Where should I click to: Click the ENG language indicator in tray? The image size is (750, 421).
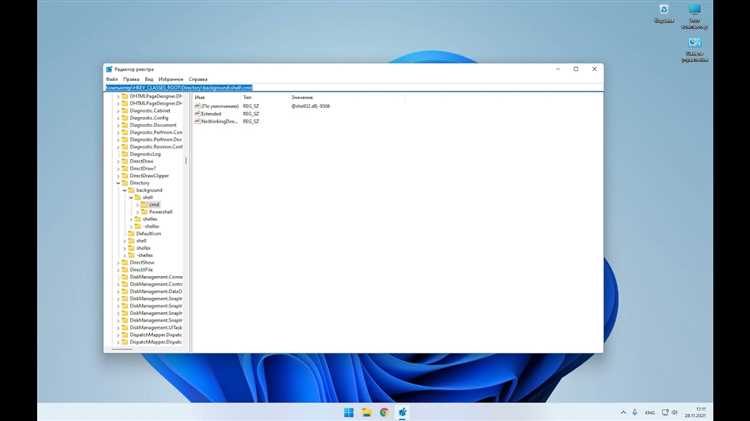(650, 412)
